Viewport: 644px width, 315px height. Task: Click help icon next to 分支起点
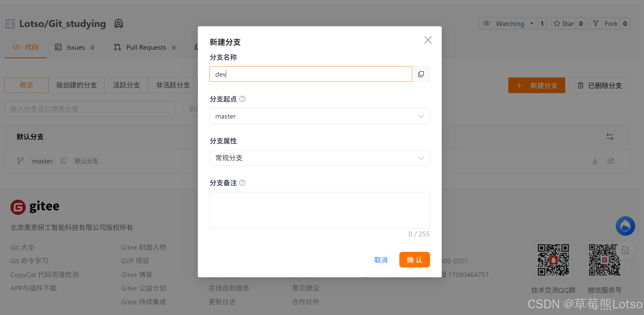pos(242,99)
